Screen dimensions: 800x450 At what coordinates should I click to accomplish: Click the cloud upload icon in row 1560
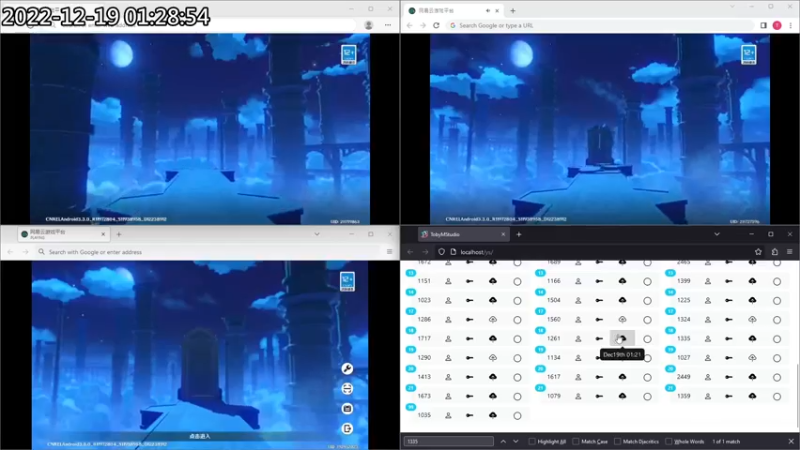pyautogui.click(x=622, y=319)
